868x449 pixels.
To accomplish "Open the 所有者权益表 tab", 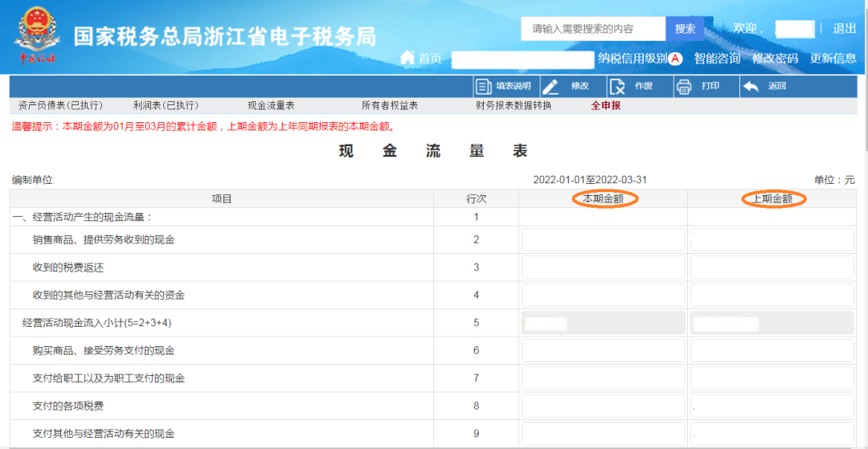I will point(390,105).
